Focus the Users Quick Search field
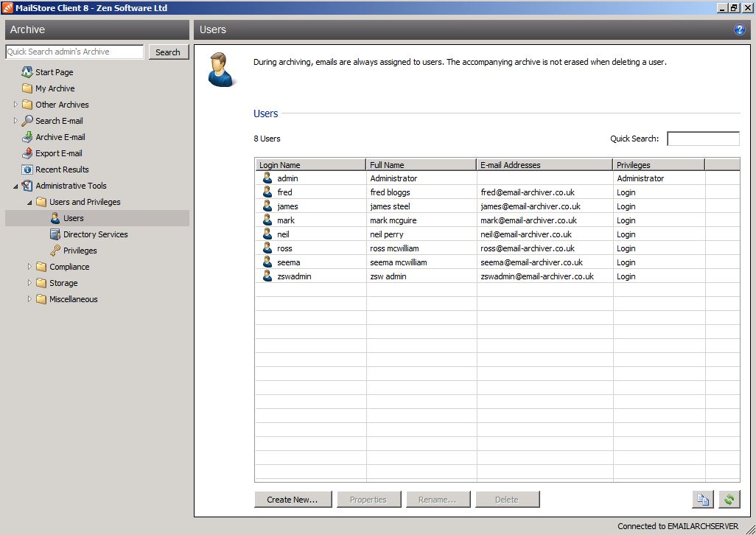756x535 pixels. tap(703, 139)
